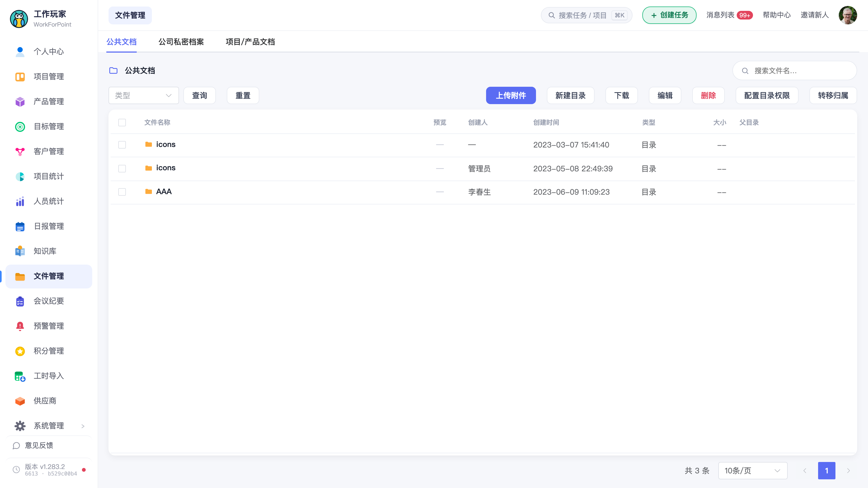
Task: Expand the 系统管理 menu chevron
Action: coord(83,426)
